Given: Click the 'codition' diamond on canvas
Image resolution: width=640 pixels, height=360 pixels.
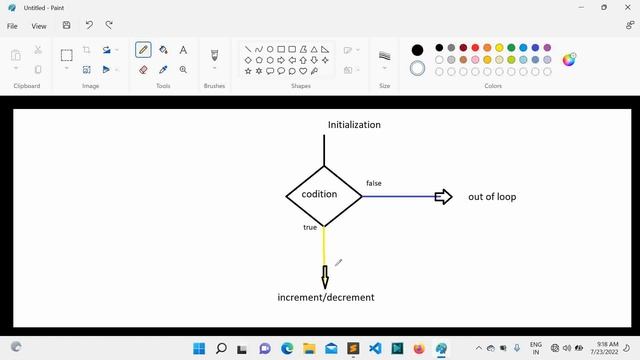Looking at the screenshot, I should click(324, 196).
